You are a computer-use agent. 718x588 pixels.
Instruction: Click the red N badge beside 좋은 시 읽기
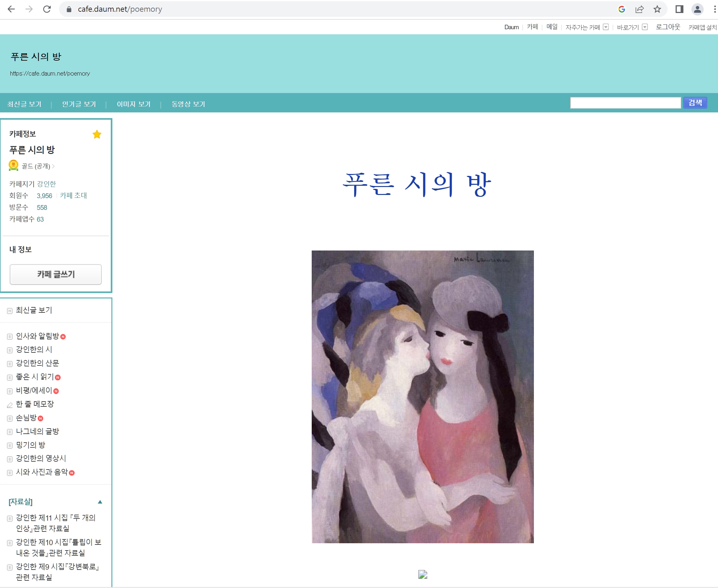[x=58, y=377]
